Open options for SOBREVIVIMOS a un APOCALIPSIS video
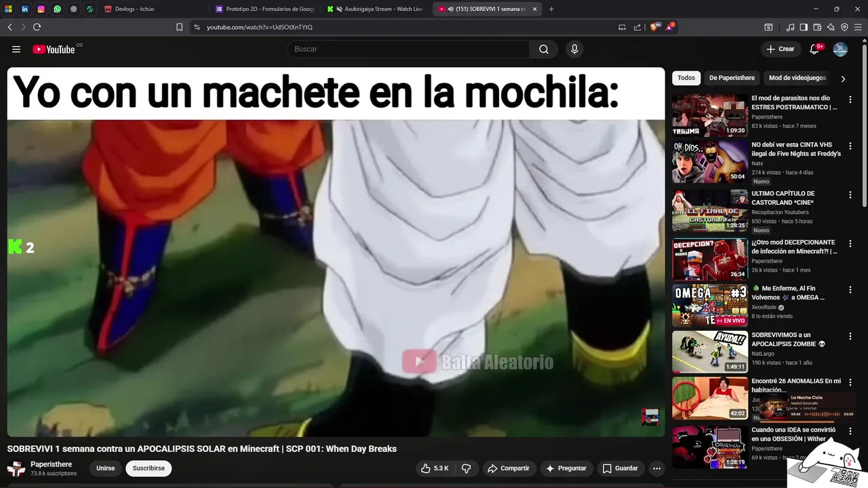Viewport: 868px width, 488px height. click(x=850, y=336)
